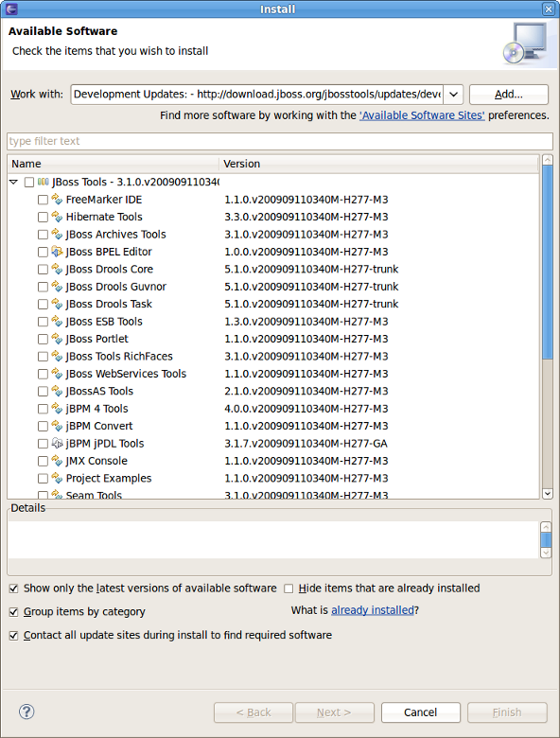Viewport: 560px width, 738px height.
Task: Click the JBossAS Tools feature icon
Action: tap(57, 391)
